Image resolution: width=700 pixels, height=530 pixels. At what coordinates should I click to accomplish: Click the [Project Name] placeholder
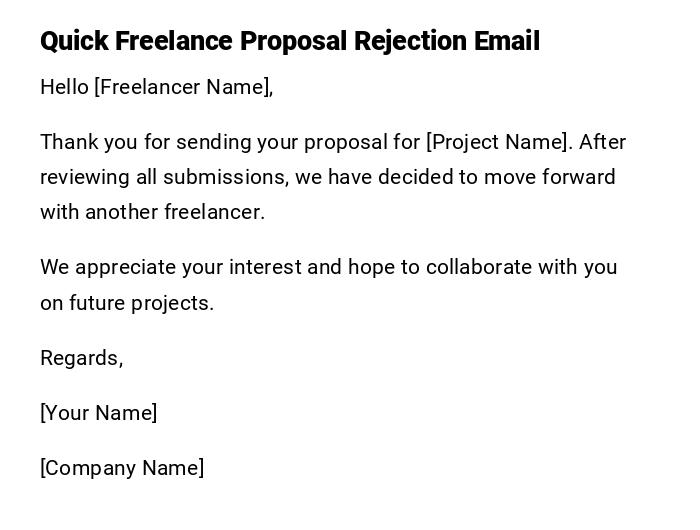(x=498, y=142)
